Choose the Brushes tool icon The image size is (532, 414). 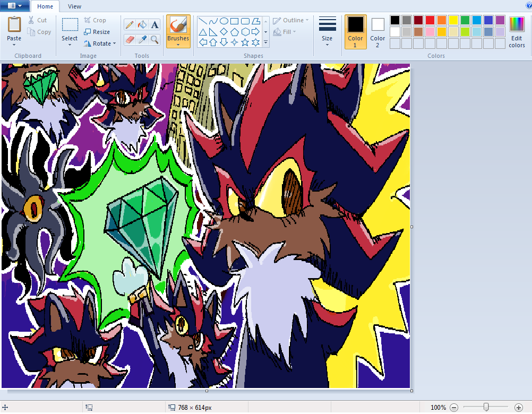(x=178, y=25)
